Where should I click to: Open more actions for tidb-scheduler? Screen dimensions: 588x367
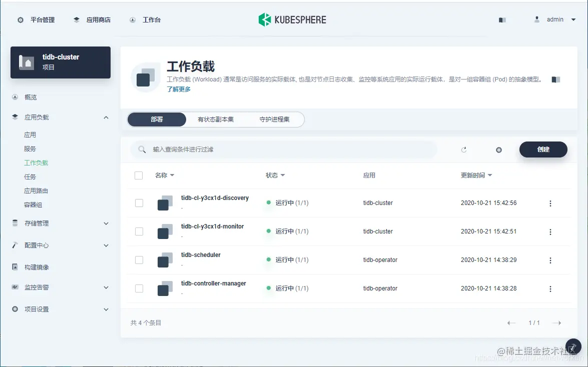click(x=550, y=260)
